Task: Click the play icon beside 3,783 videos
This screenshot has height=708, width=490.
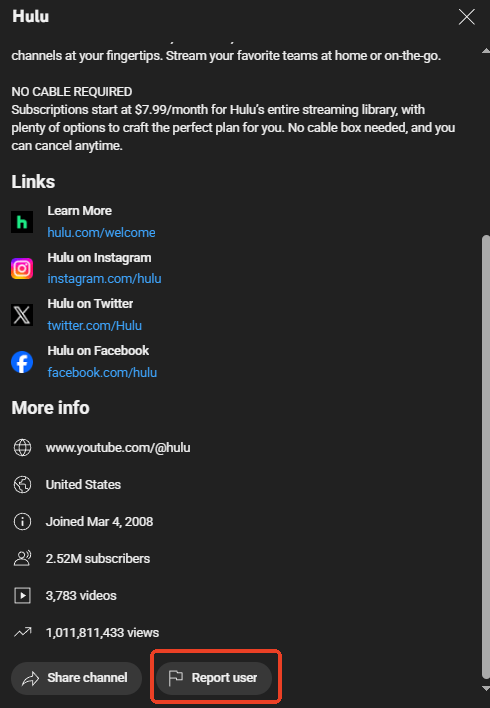Action: pyautogui.click(x=23, y=596)
